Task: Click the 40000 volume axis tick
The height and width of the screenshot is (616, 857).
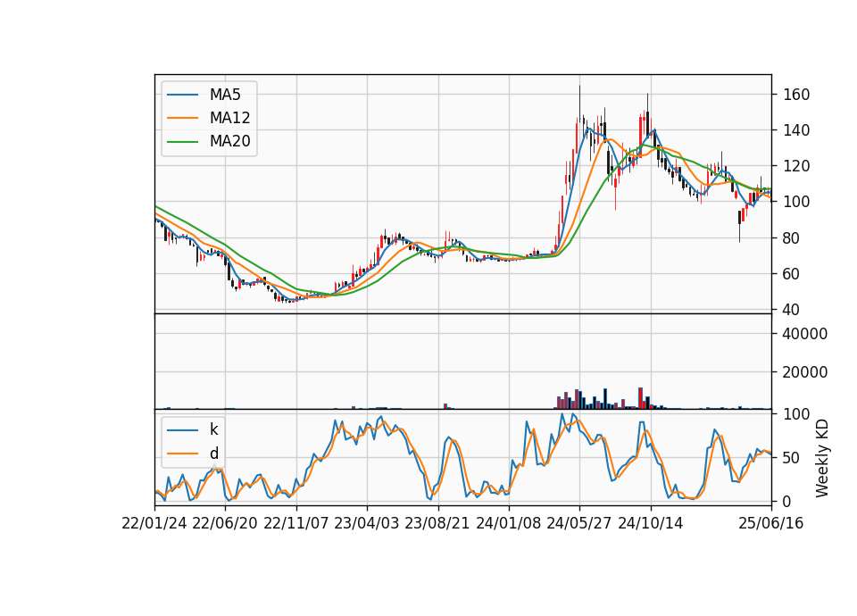Action: (805, 334)
